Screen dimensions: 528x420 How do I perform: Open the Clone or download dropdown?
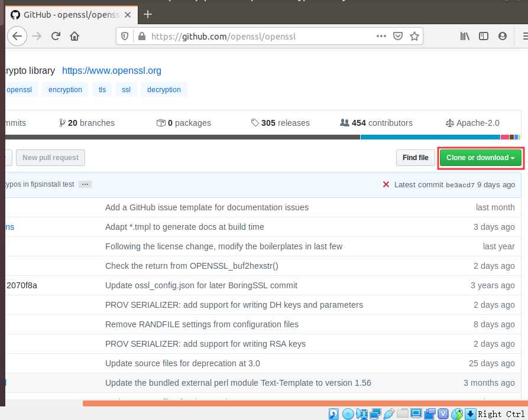tap(480, 158)
